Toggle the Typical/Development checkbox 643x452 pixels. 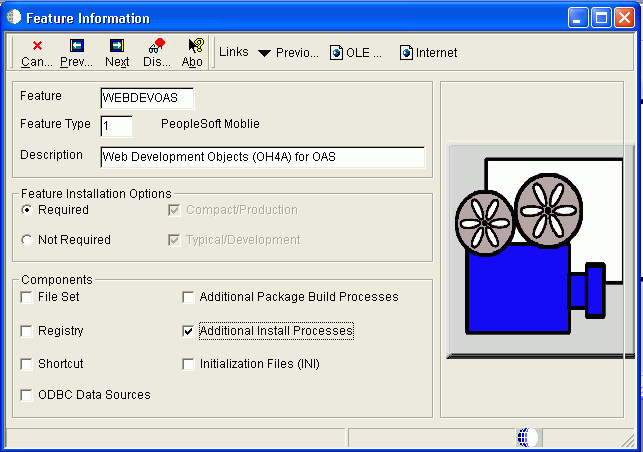174,240
